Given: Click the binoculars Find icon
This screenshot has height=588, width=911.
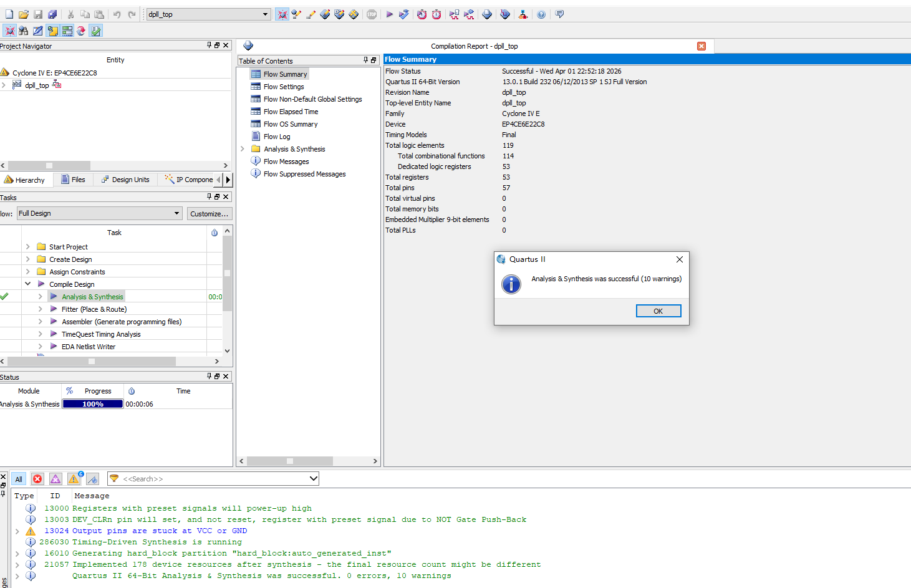Looking at the screenshot, I should pos(24,31).
